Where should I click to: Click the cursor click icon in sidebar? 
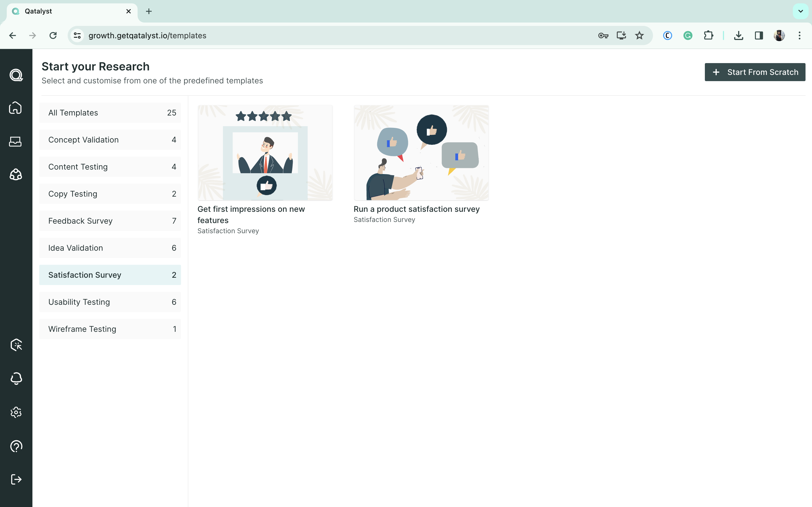16,345
